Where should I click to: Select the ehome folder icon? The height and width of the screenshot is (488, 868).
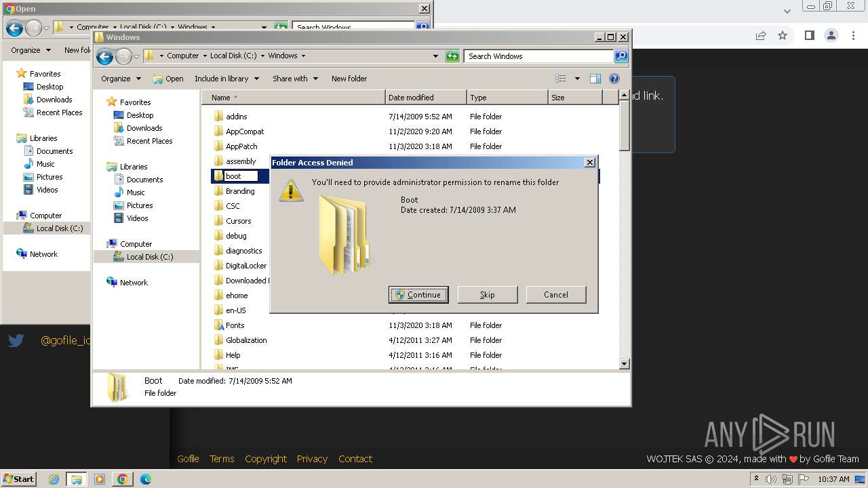point(218,296)
